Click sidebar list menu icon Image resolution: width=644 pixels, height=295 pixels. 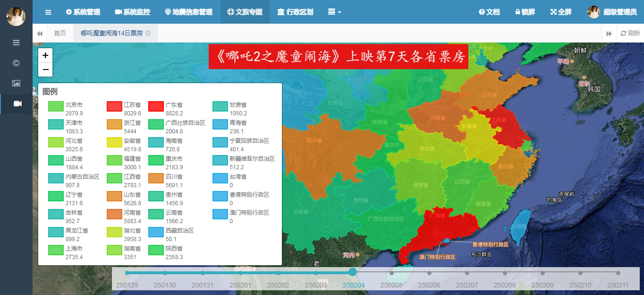tap(16, 43)
